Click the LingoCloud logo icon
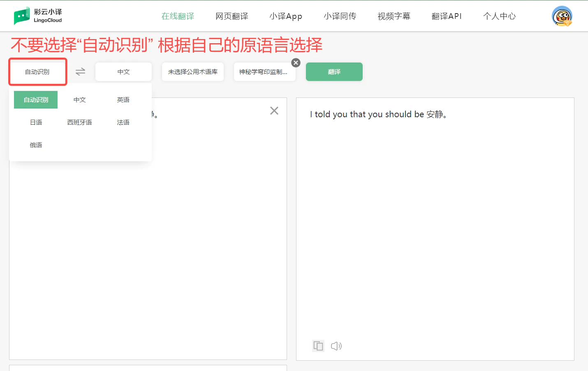Viewport: 588px width, 371px height. 22,16
